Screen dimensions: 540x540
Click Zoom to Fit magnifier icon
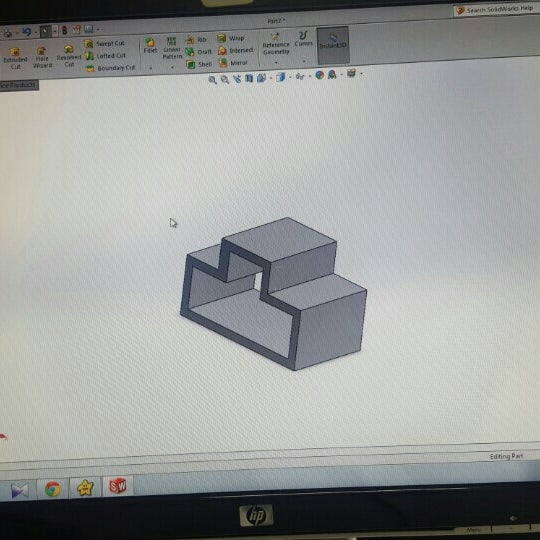click(x=212, y=80)
